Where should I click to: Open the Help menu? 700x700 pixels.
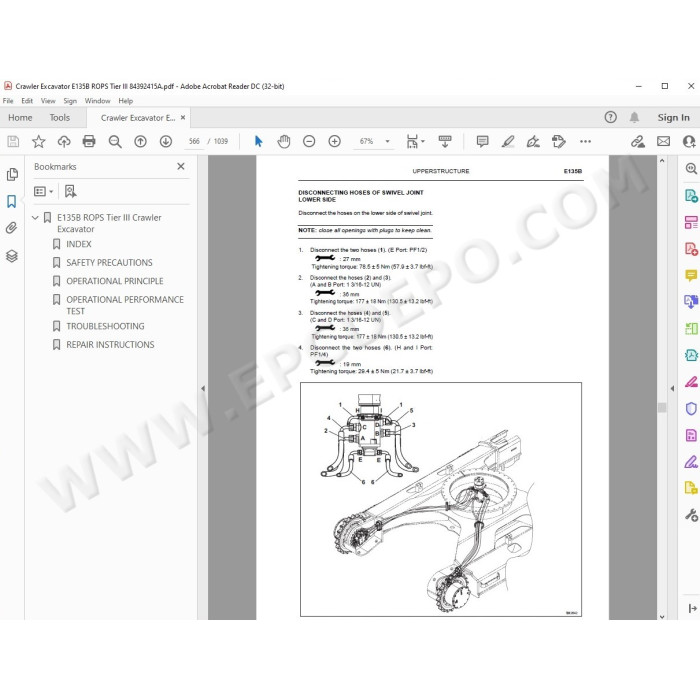[125, 101]
